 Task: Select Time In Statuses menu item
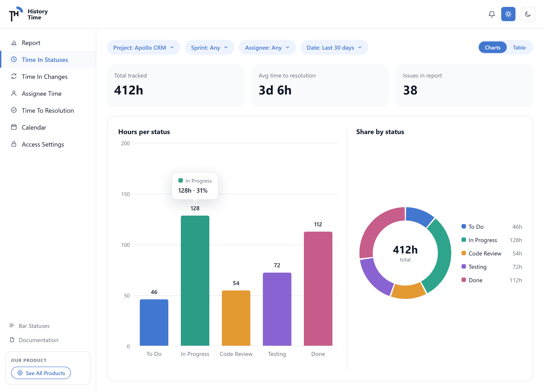pos(48,59)
